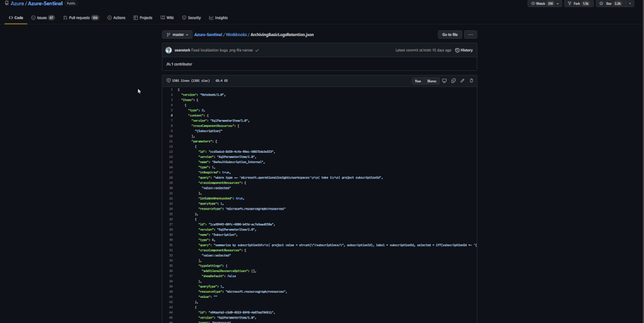Screen dimensions: 644x323
Task: Expand the master branch selector
Action: (177, 35)
